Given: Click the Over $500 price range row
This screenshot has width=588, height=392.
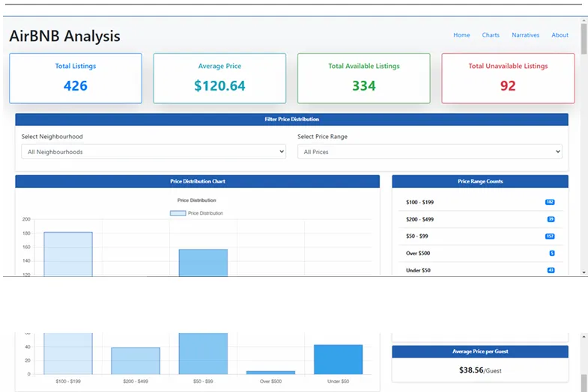Looking at the screenshot, I should click(x=480, y=254).
